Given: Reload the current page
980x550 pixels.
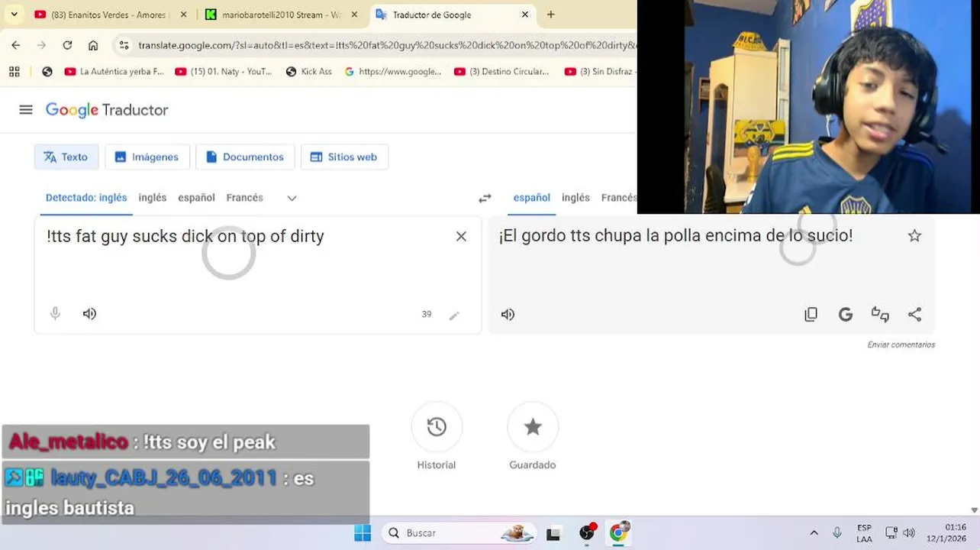Looking at the screenshot, I should click(x=67, y=45).
